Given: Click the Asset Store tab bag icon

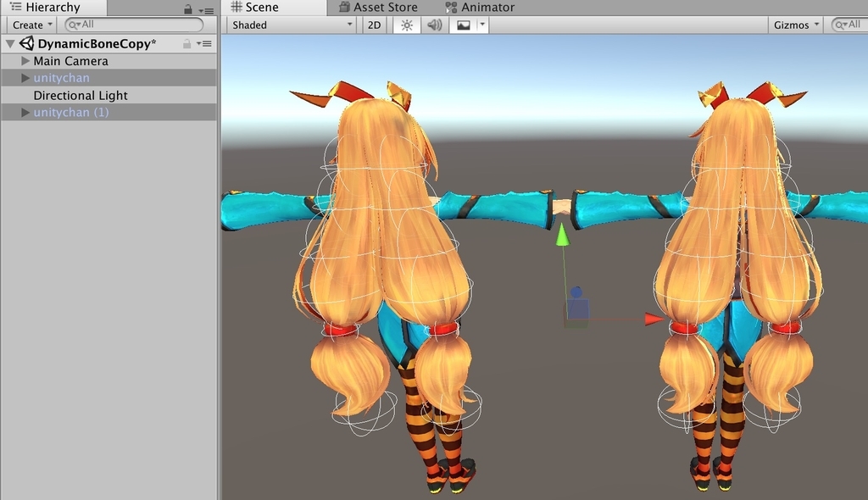Looking at the screenshot, I should pyautogui.click(x=344, y=7).
